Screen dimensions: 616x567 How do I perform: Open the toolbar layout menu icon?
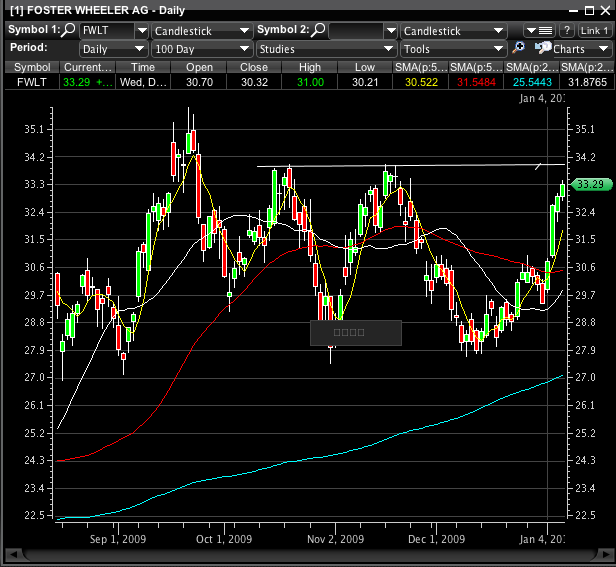click(x=540, y=30)
